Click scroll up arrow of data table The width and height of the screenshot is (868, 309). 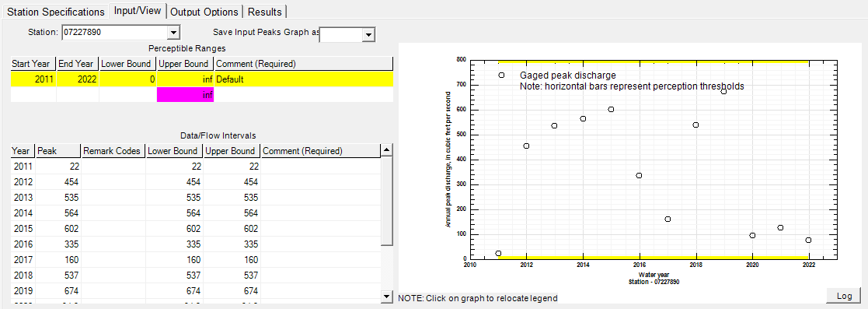coord(387,150)
